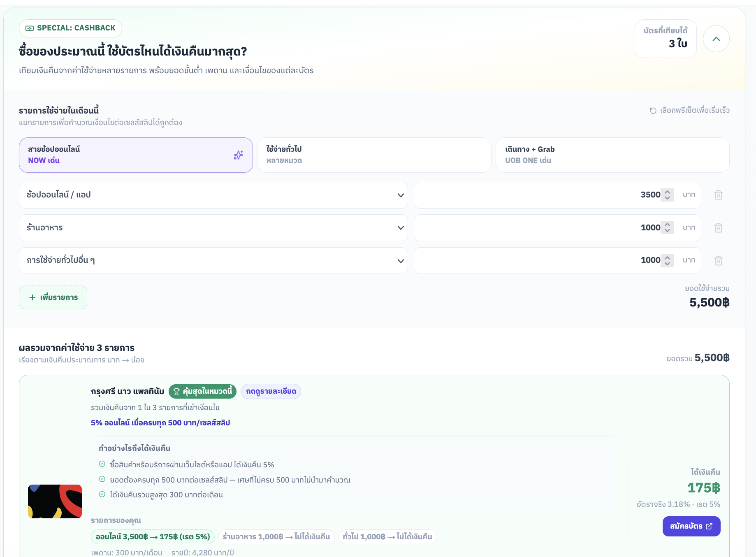This screenshot has height=557, width=756.
Task: Select the เดินทาง + Grab preset
Action: (612, 155)
